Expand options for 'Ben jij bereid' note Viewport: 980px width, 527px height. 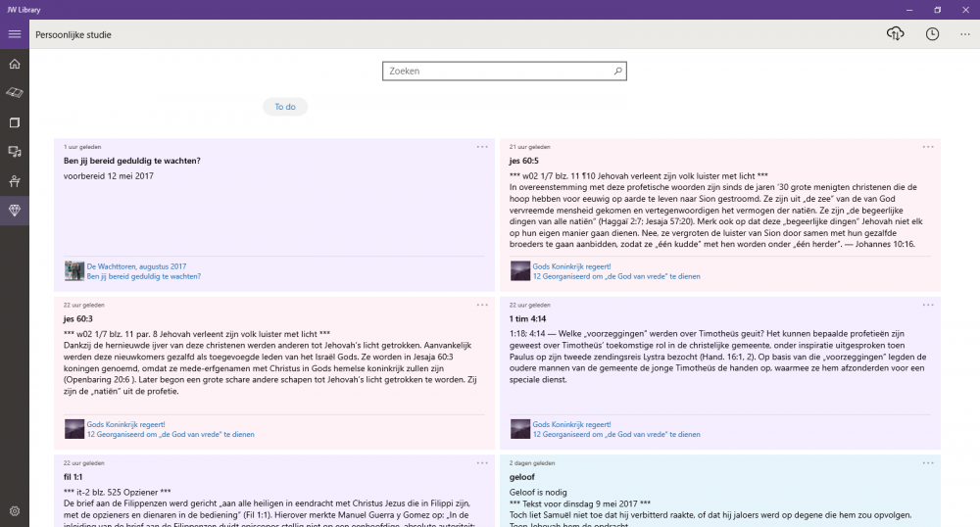(x=482, y=147)
